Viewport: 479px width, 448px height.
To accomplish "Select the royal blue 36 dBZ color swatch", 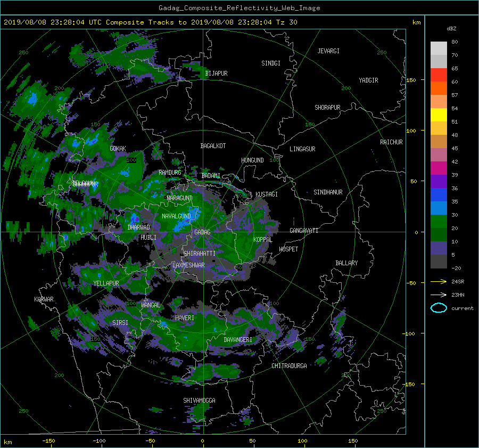I will coord(439,194).
